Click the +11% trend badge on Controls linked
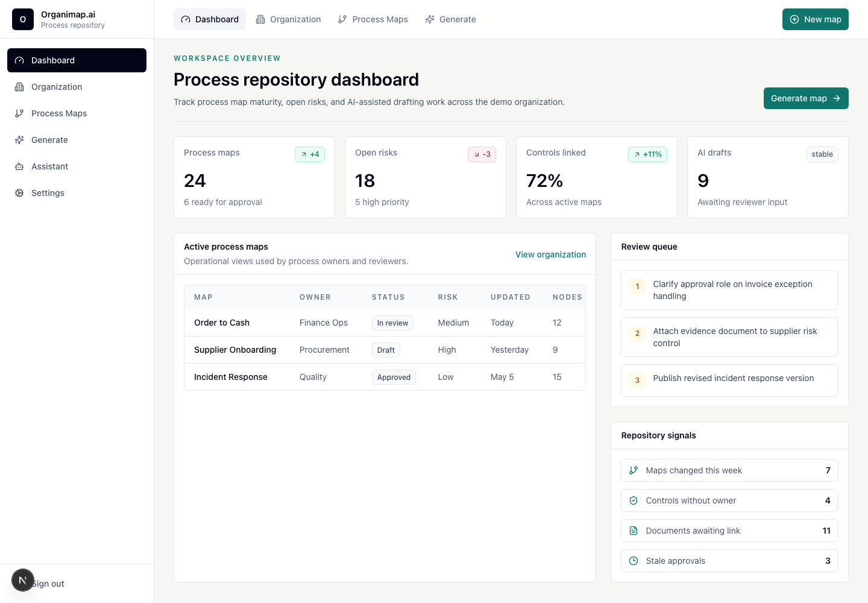This screenshot has height=603, width=868. click(x=647, y=154)
